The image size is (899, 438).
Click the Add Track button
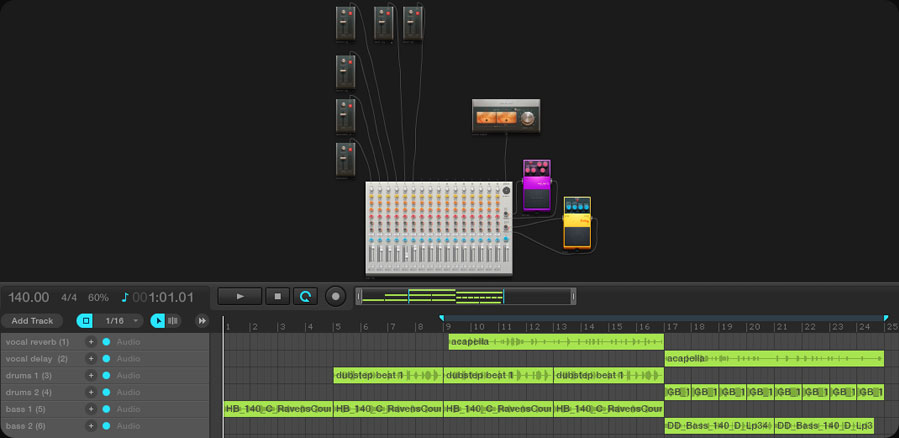(32, 321)
